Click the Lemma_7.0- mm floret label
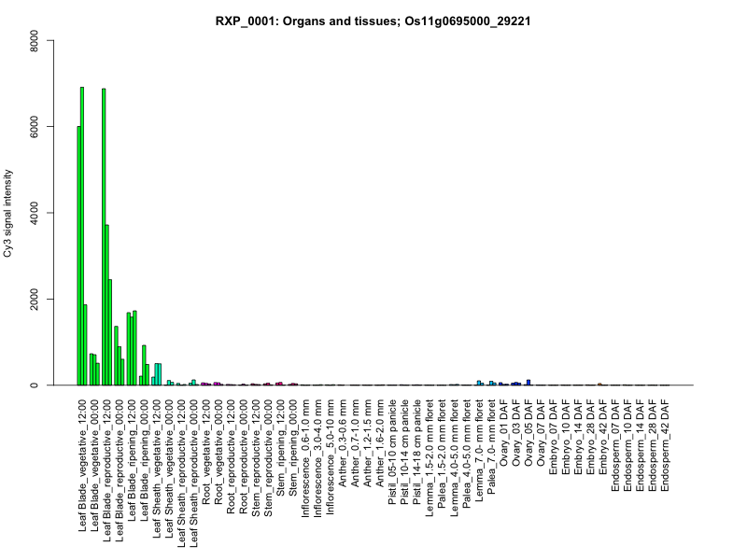The image size is (747, 560). [478, 451]
